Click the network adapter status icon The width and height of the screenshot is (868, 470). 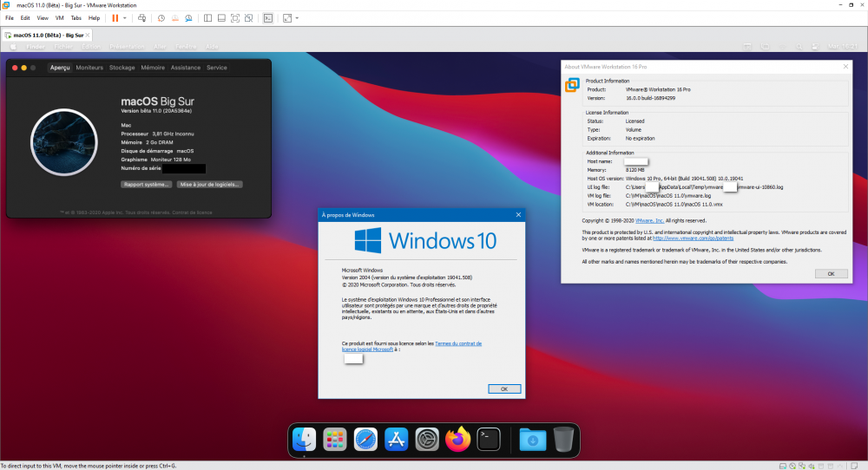(x=801, y=467)
